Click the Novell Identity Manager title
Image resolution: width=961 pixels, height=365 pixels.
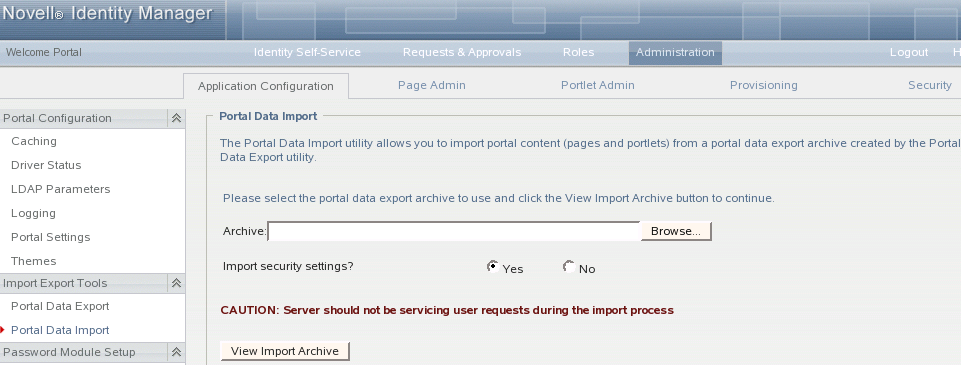click(x=108, y=13)
